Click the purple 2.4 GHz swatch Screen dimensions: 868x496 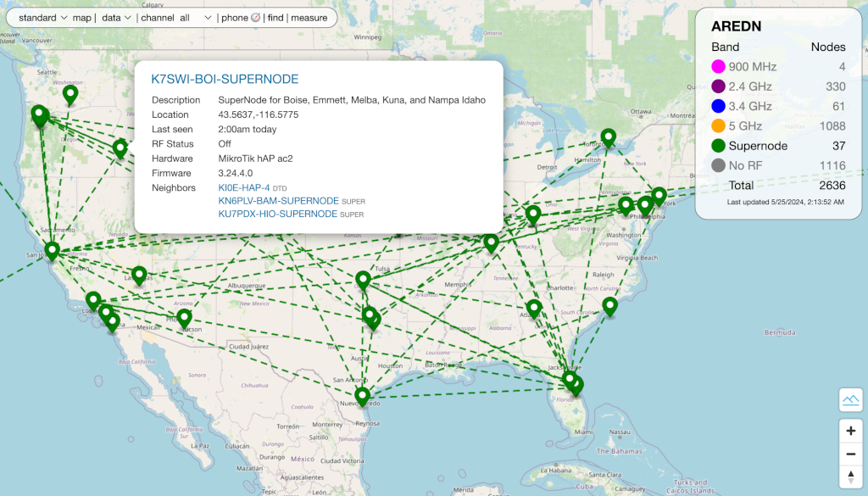tap(718, 86)
